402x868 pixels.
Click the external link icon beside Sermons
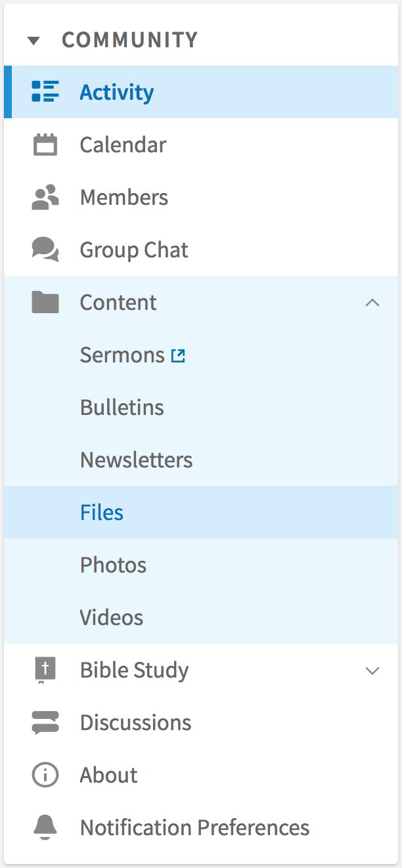coord(178,356)
